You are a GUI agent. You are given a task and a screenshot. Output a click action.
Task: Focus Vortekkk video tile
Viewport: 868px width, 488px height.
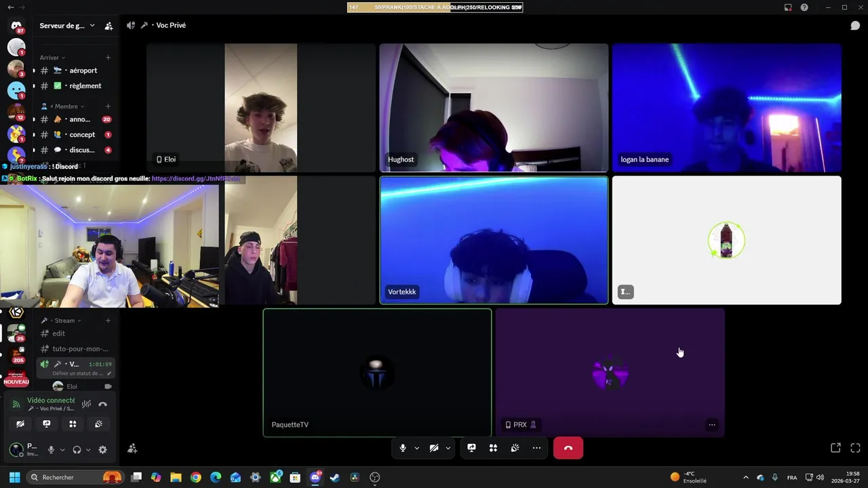[494, 241]
